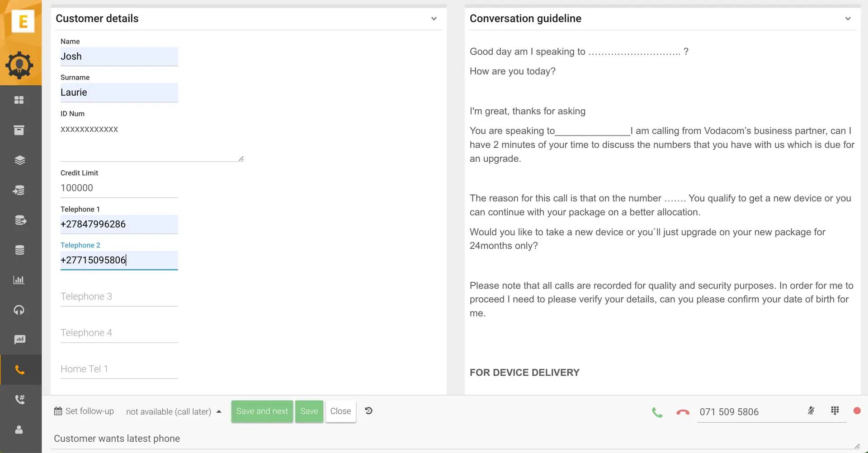The image size is (868, 453).
Task: Open the phone with hash icon in sidebar
Action: (19, 399)
